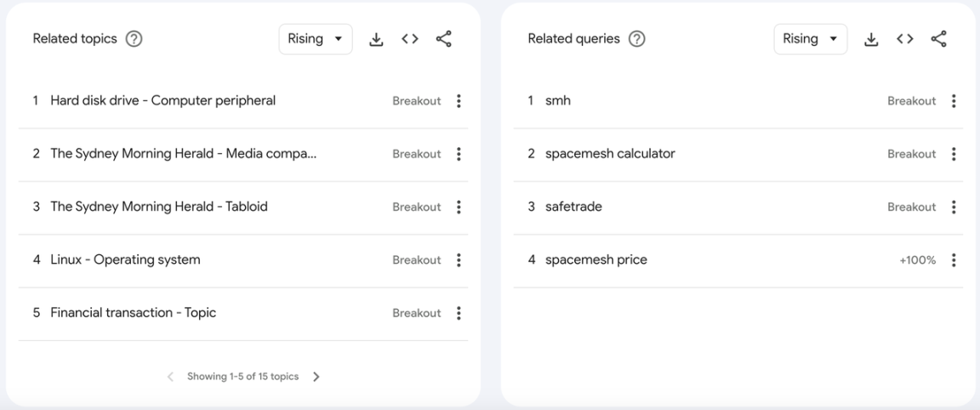This screenshot has height=410, width=980.
Task: Select the spacemesh calculator query
Action: (x=610, y=154)
